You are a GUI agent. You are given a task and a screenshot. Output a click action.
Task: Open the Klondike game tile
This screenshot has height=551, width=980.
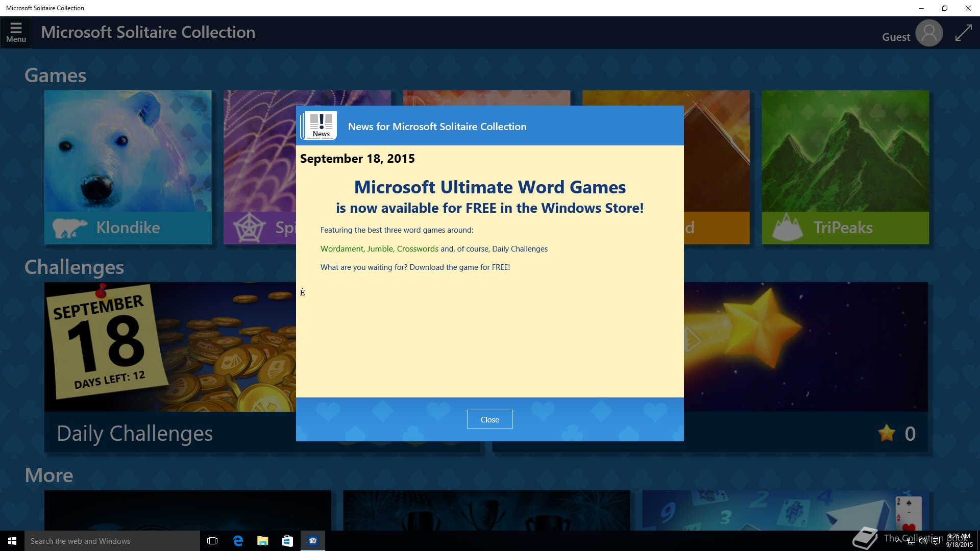point(128,167)
